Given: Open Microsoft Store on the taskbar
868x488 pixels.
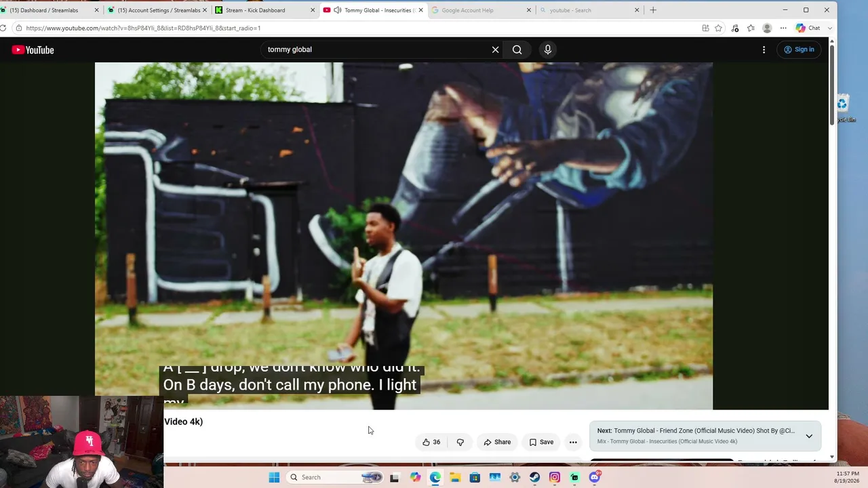Looking at the screenshot, I should [475, 477].
